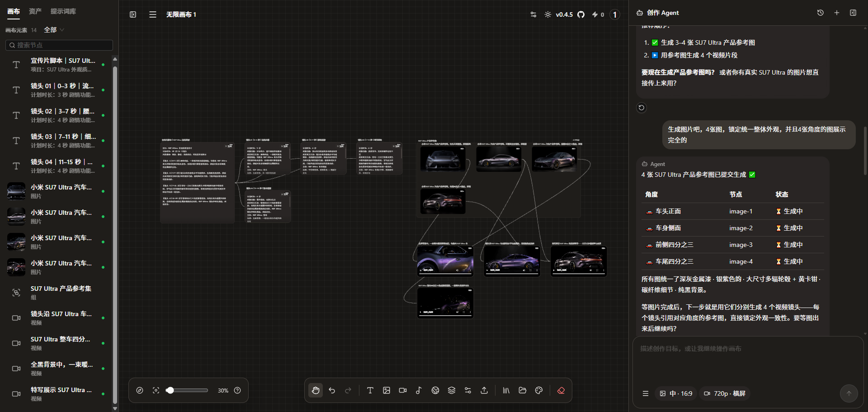
Task: Click the circled 1 badge in top bar
Action: (615, 14)
